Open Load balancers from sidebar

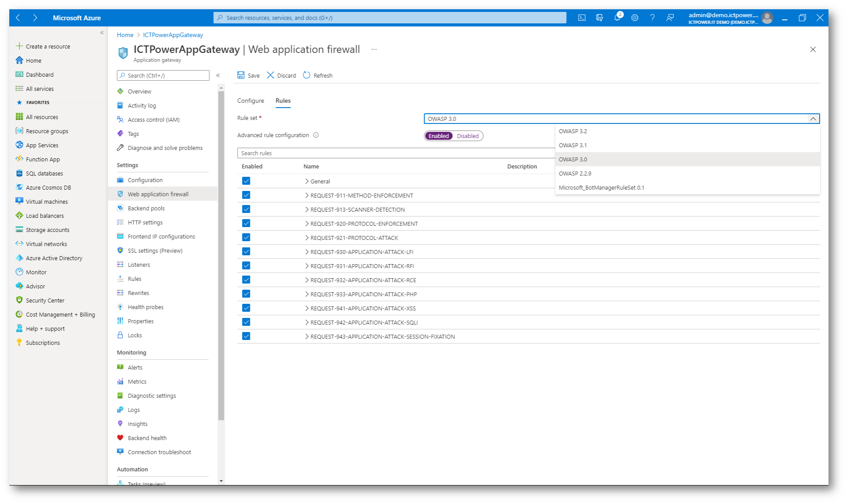pyautogui.click(x=45, y=216)
